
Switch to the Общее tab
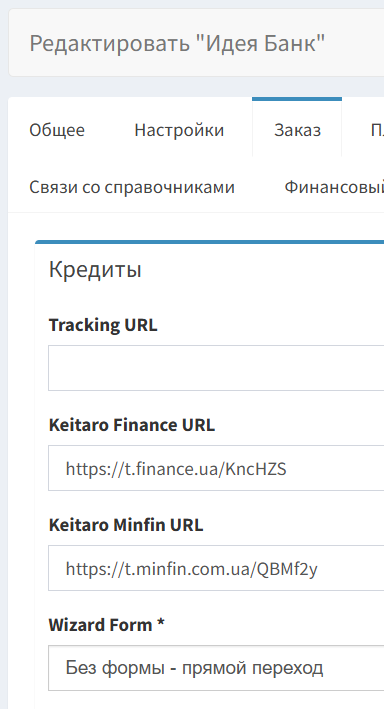coord(57,130)
